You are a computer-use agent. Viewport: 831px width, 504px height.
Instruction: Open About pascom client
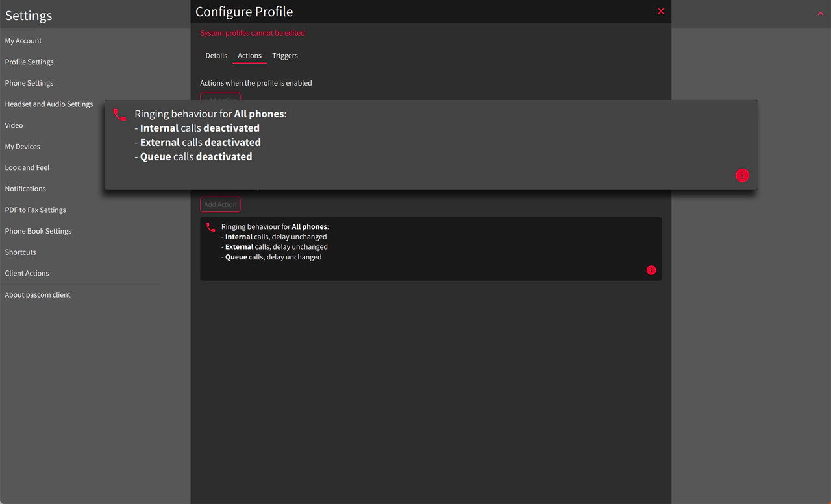[x=37, y=294]
